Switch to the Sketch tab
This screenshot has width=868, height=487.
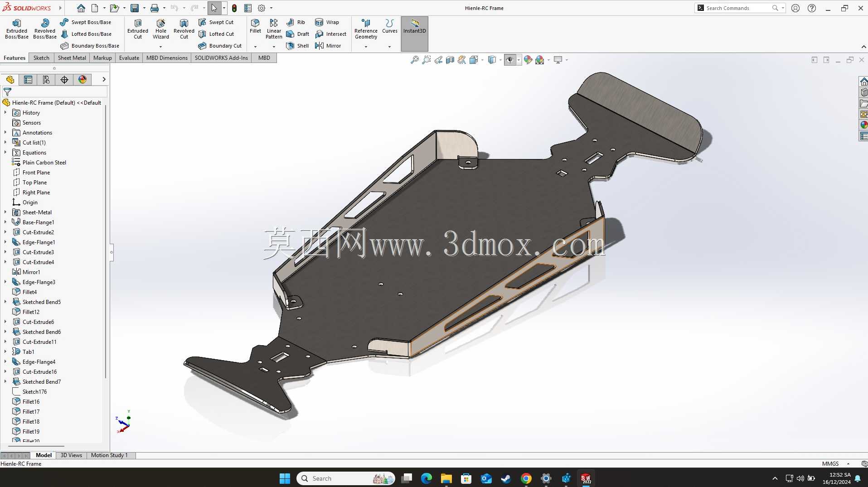(x=41, y=58)
